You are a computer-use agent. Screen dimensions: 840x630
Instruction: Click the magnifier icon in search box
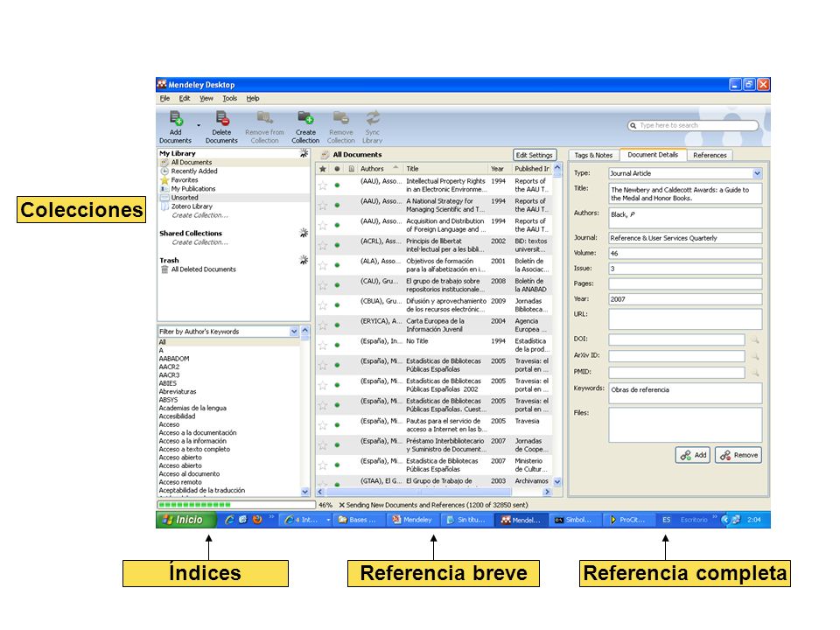click(x=633, y=125)
